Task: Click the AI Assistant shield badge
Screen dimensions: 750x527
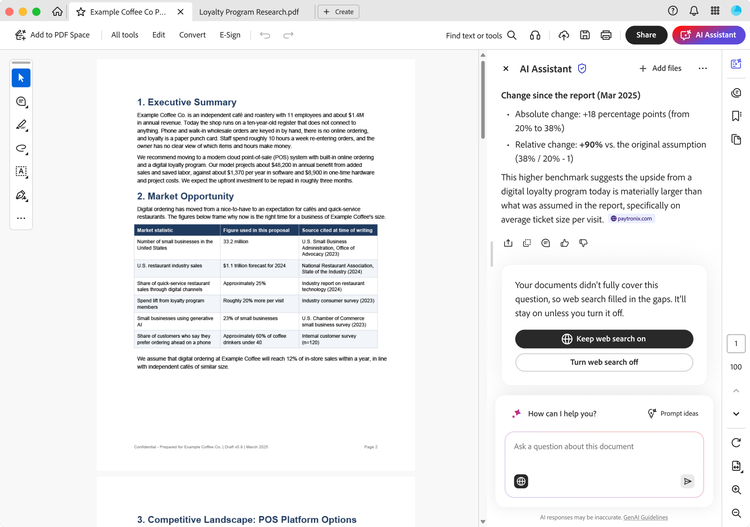Action: coord(582,68)
